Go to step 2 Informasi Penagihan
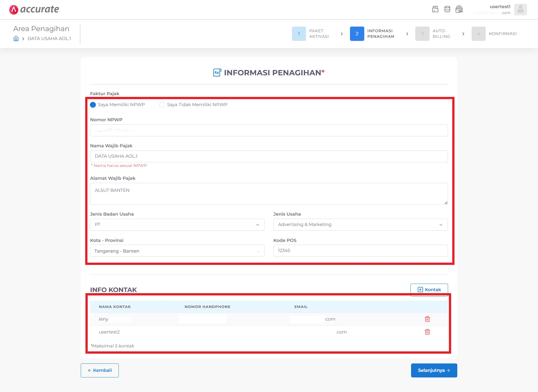 (372, 34)
